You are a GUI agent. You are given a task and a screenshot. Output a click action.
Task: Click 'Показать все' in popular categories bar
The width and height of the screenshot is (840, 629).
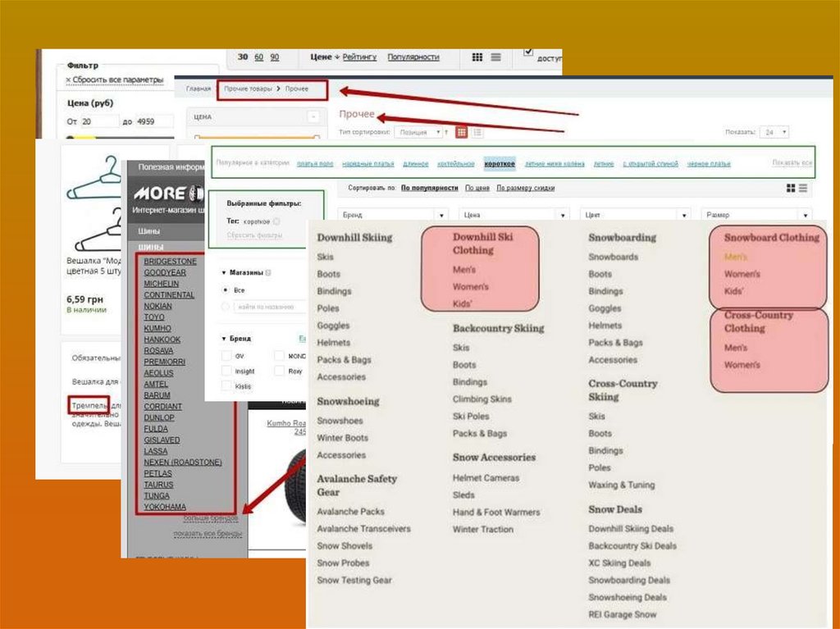[x=792, y=162]
